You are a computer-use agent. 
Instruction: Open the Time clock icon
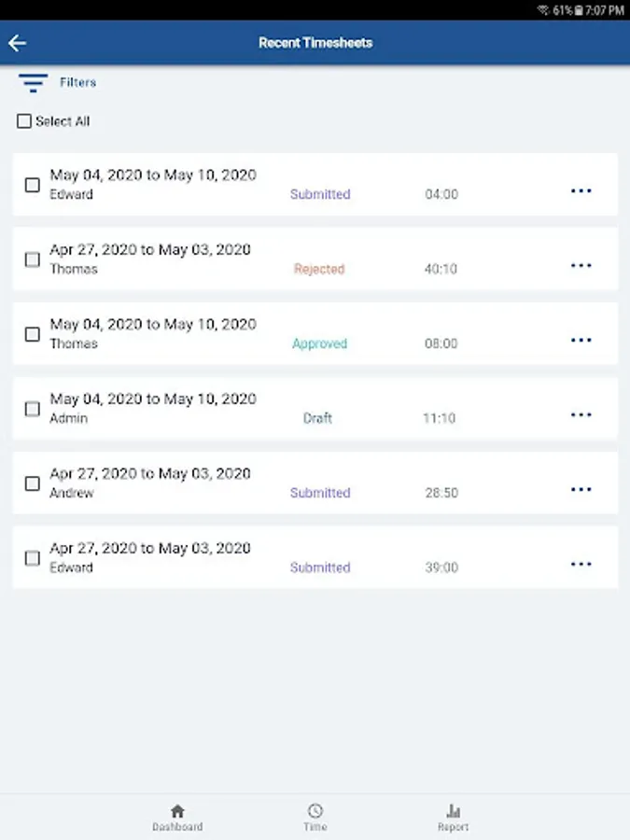(315, 811)
